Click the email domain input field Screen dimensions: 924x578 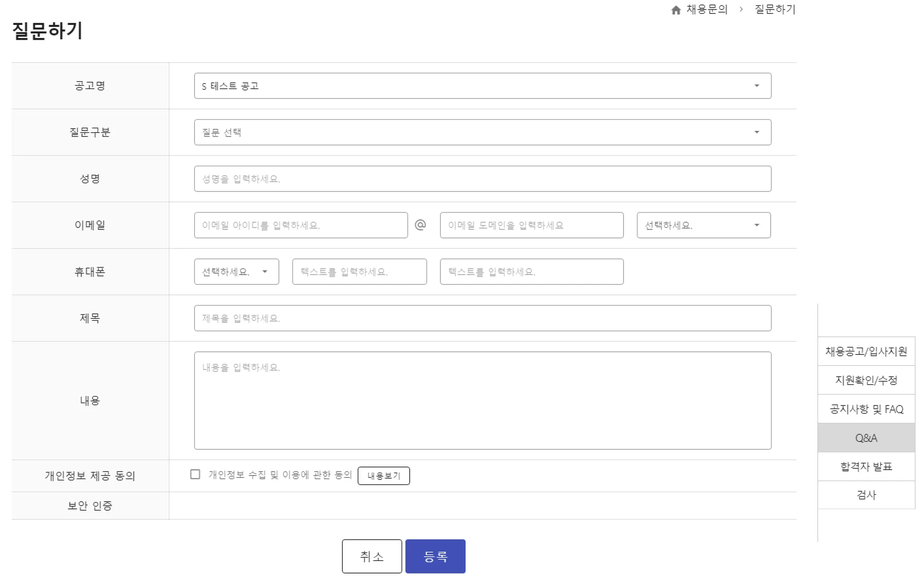pos(531,225)
